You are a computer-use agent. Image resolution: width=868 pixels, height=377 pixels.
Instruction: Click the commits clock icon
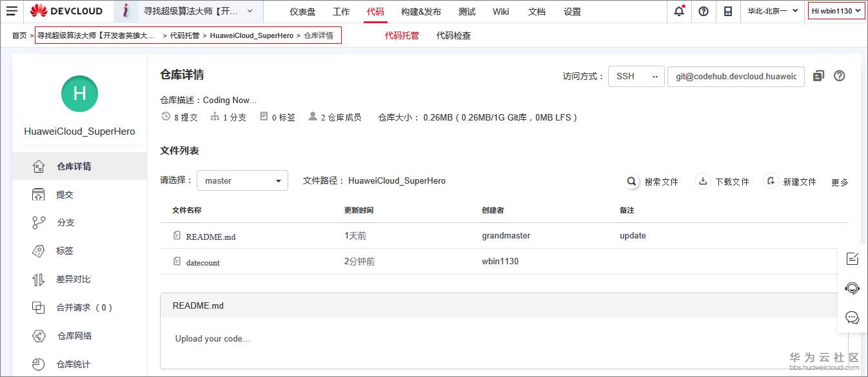coord(166,117)
